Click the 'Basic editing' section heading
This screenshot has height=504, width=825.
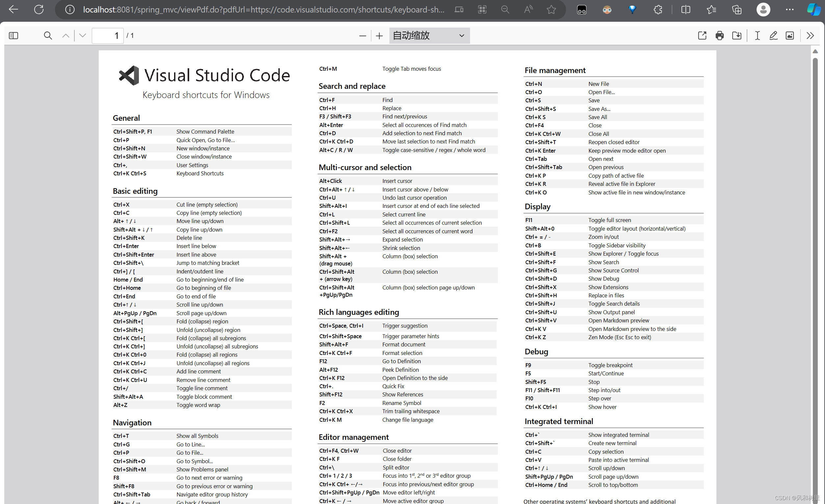(135, 191)
